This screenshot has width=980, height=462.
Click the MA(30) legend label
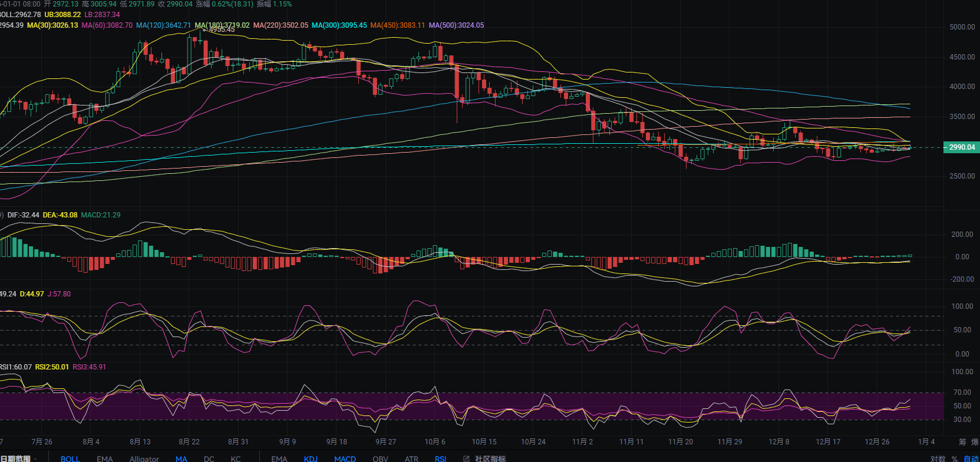click(52, 25)
